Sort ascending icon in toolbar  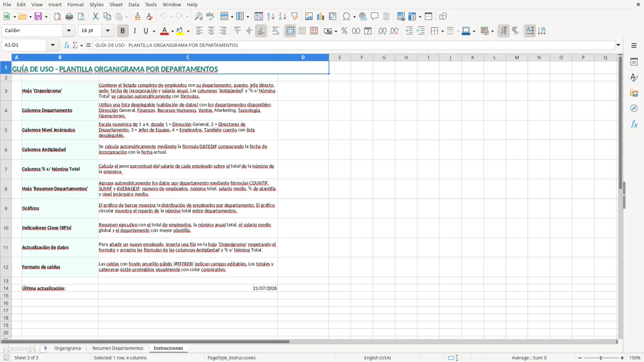[x=271, y=17]
